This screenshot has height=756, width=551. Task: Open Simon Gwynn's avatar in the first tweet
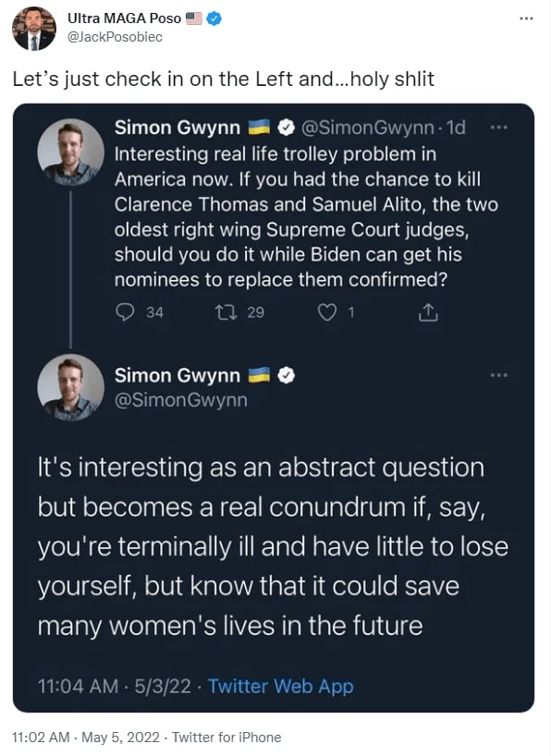tap(70, 152)
